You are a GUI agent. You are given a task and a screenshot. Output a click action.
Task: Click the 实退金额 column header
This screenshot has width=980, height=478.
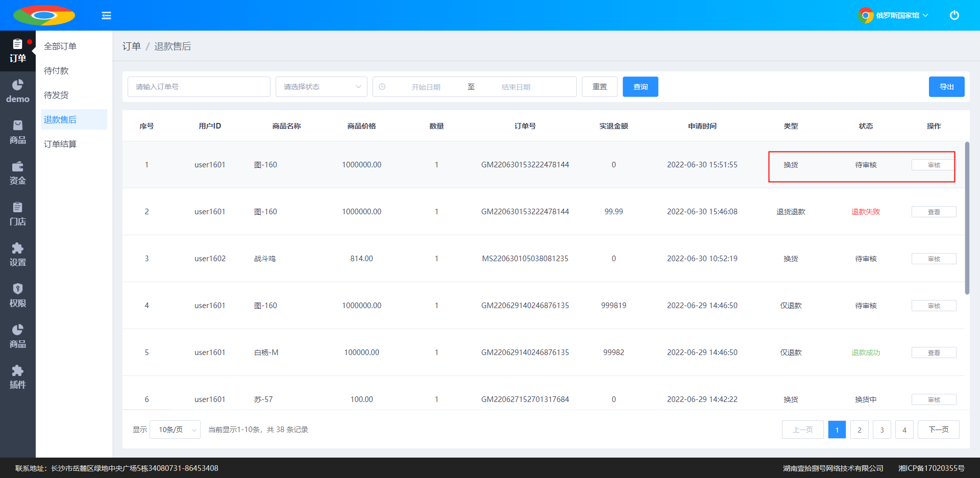click(614, 126)
